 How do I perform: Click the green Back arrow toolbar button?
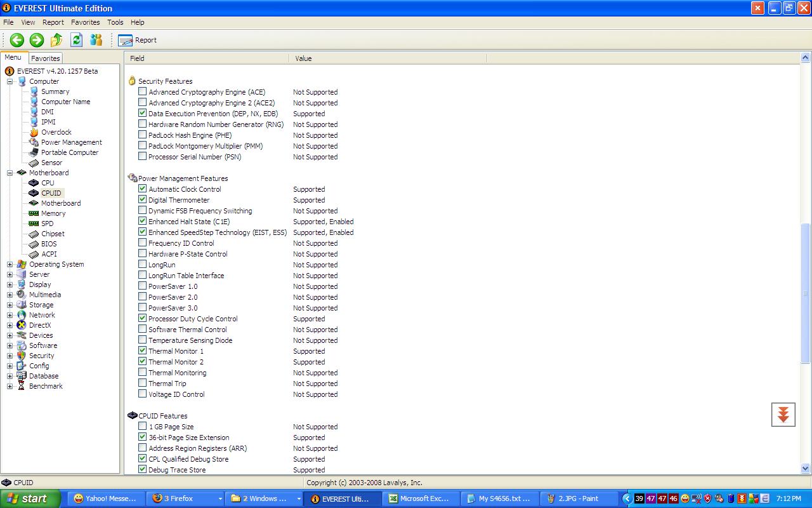point(17,40)
